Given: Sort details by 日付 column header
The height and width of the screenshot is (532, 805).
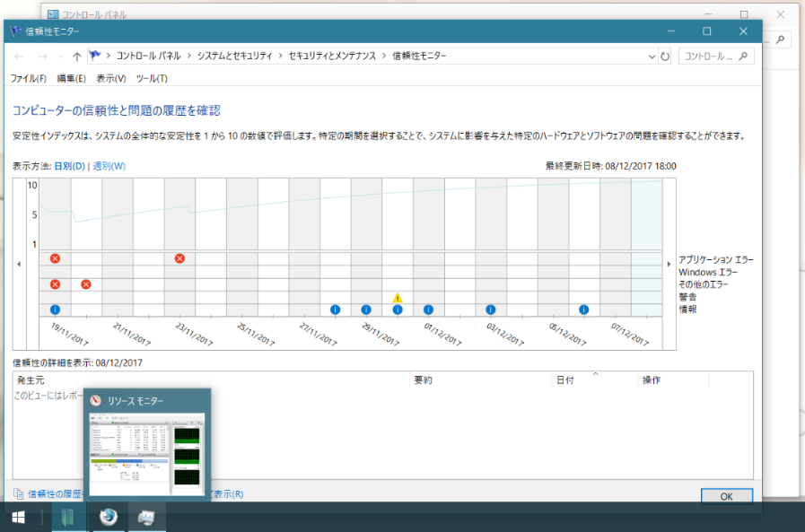Looking at the screenshot, I should (x=594, y=380).
